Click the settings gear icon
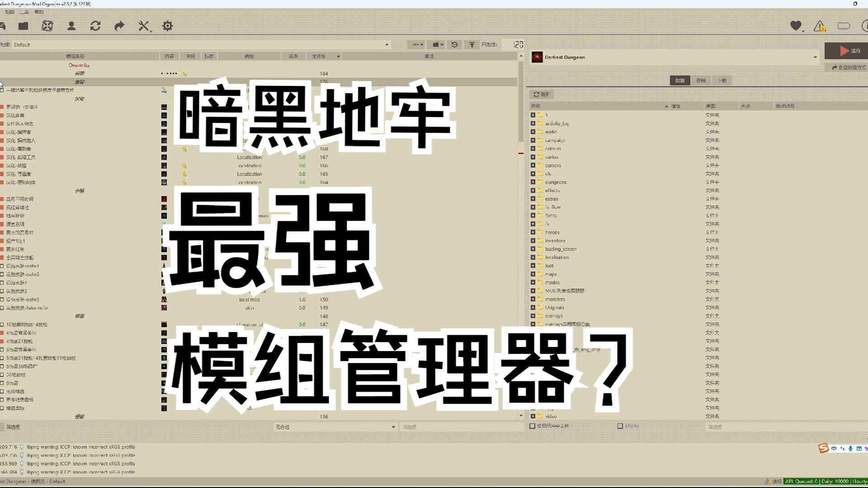Viewport: 868px width, 488px height. [x=167, y=26]
